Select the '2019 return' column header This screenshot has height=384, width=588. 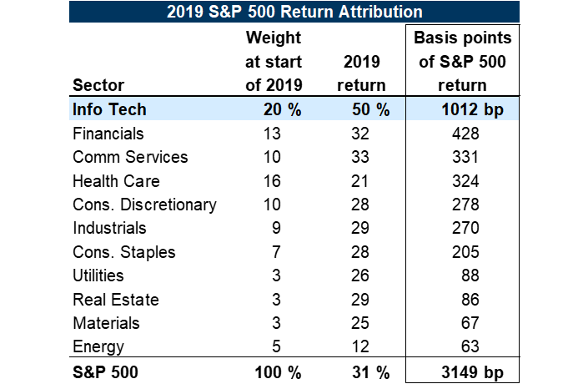coord(363,73)
